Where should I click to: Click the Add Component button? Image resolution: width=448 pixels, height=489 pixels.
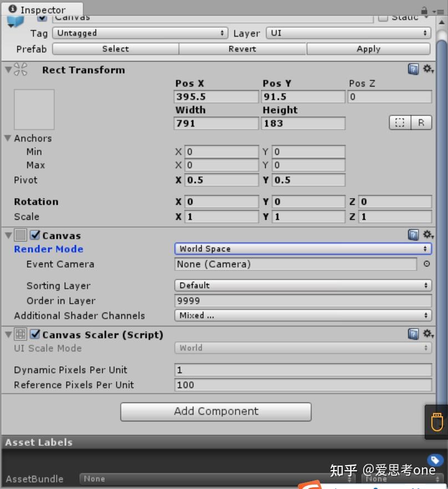[x=216, y=412]
